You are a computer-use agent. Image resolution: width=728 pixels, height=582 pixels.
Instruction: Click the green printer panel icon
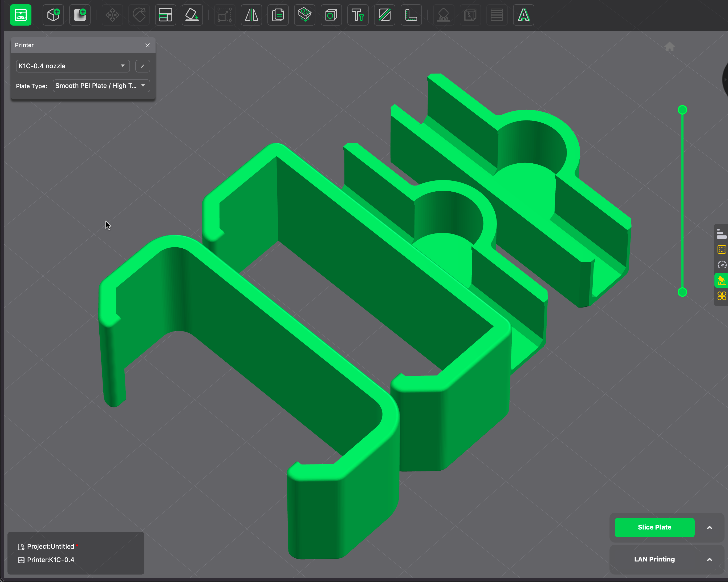point(21,15)
